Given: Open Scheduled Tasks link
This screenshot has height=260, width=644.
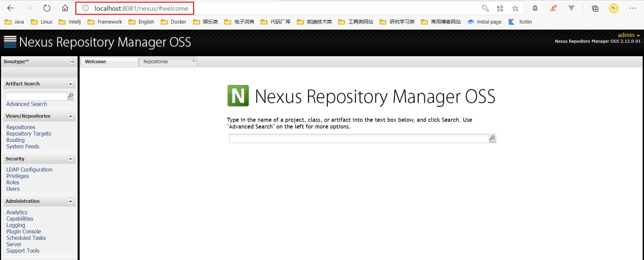Looking at the screenshot, I should pyautogui.click(x=26, y=238).
